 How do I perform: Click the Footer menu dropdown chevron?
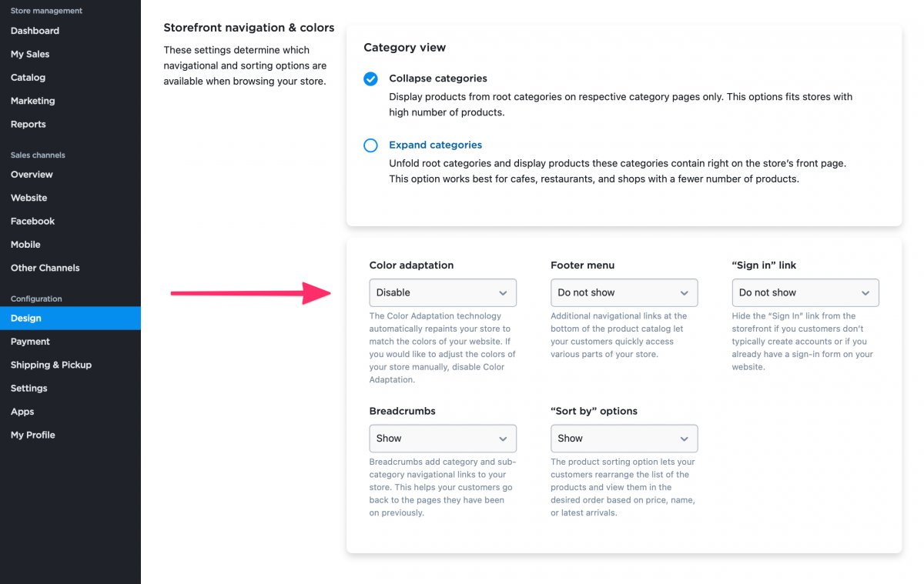pyautogui.click(x=685, y=293)
